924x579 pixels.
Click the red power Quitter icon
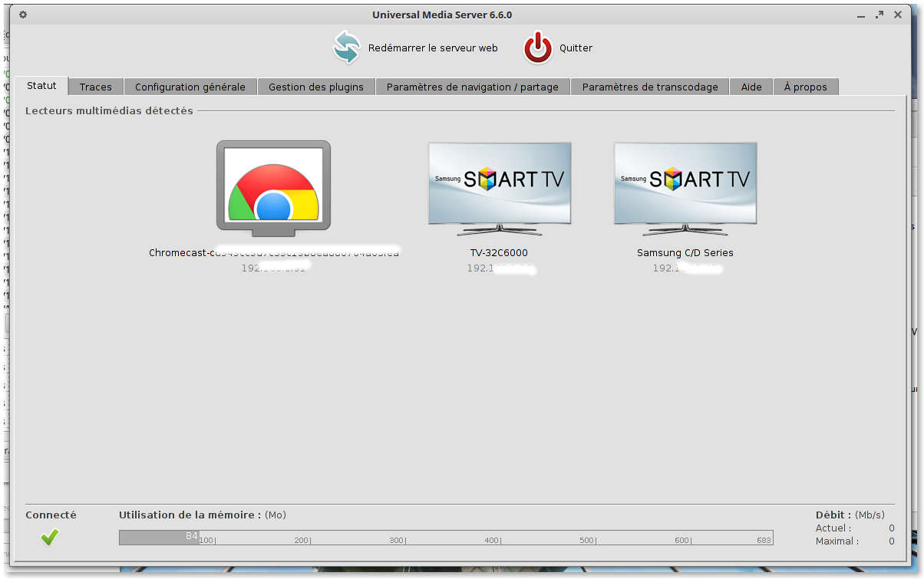pyautogui.click(x=538, y=48)
